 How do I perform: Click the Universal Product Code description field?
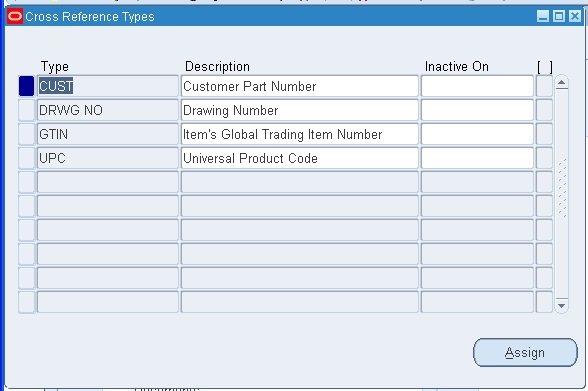[x=300, y=158]
